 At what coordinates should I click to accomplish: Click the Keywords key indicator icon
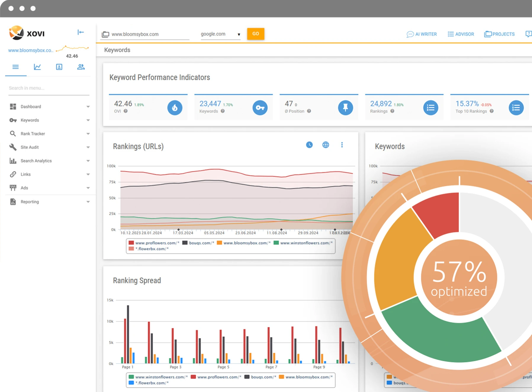coord(260,108)
